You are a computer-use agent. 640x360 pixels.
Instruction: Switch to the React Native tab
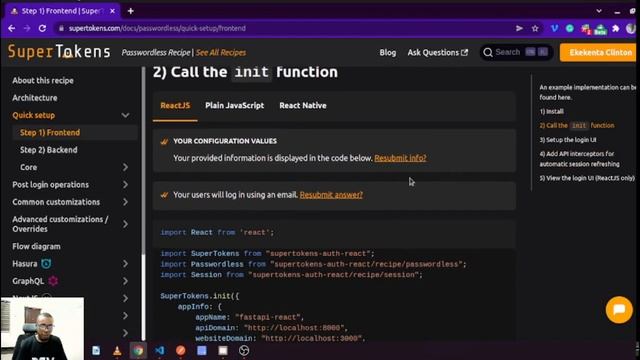pyautogui.click(x=303, y=106)
